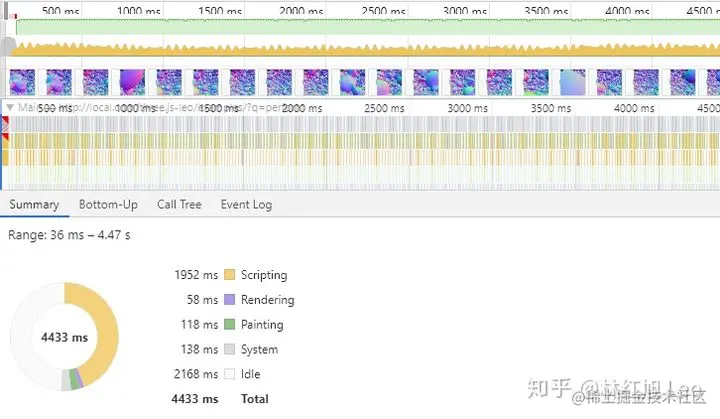Click the 3000 ms mark on Main track ruler
This screenshot has height=419, width=720.
click(x=467, y=108)
